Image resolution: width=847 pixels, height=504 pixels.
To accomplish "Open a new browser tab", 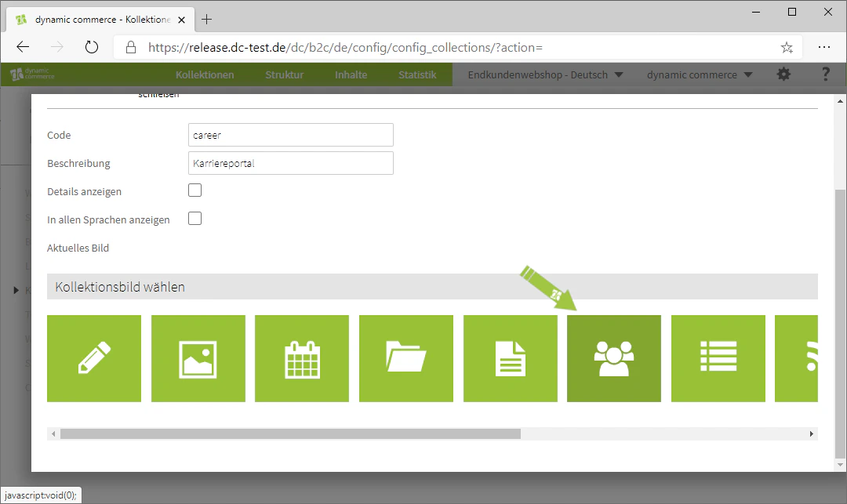I will point(207,20).
